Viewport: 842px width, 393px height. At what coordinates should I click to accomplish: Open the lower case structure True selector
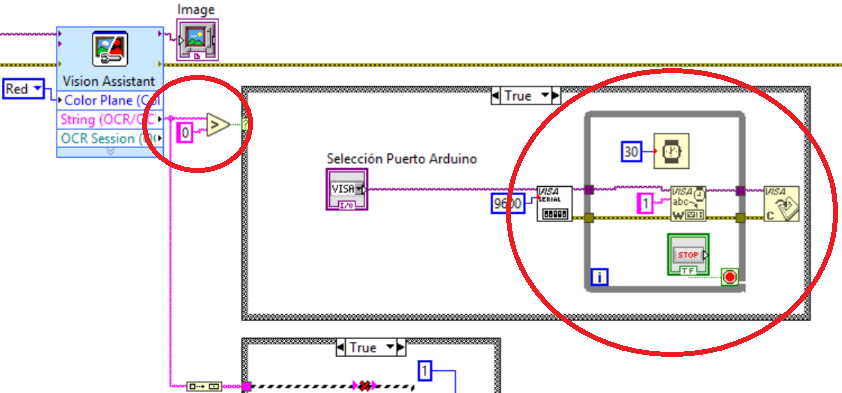click(371, 347)
